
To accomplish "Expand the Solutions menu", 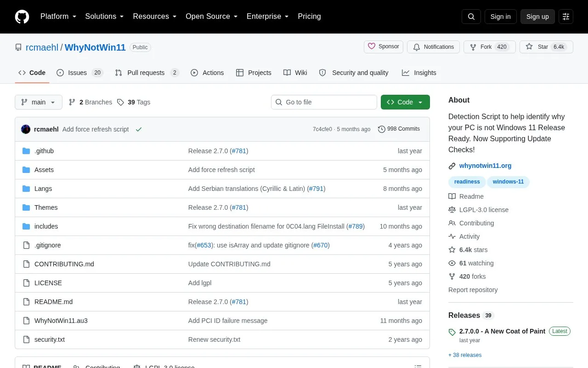I will [104, 17].
